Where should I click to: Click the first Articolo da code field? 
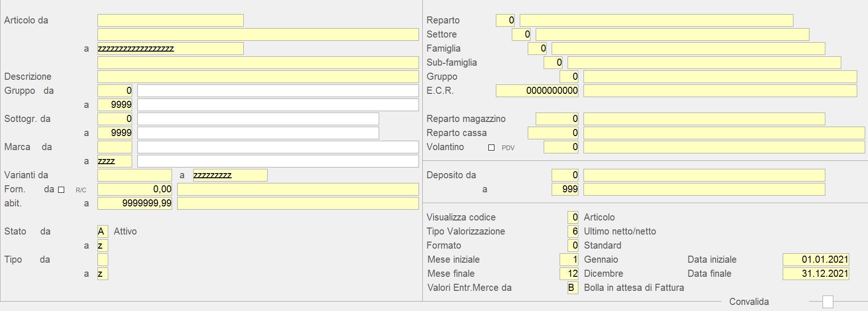pyautogui.click(x=170, y=20)
